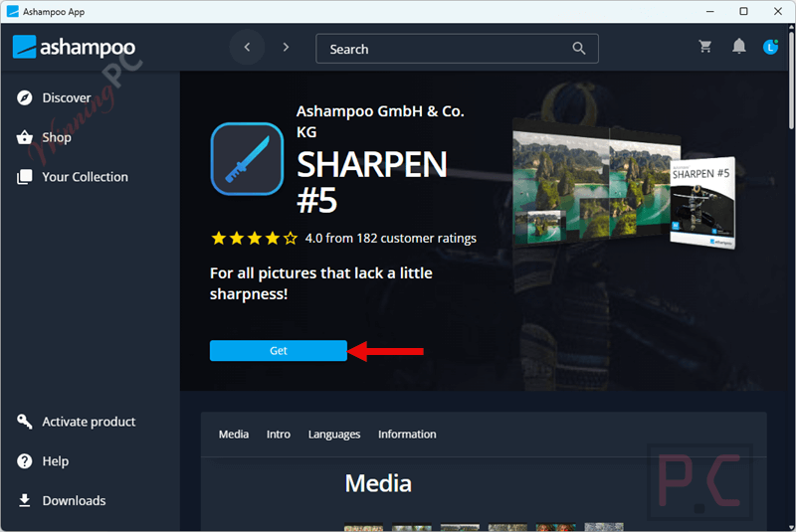Click the Your Collection icon
This screenshot has height=532, width=796.
24,176
